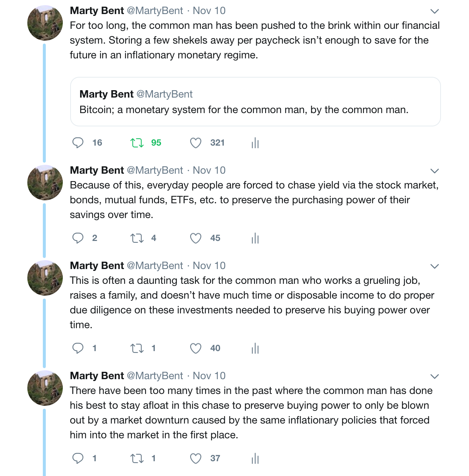Open the quoted Bitcoin monetary system tweet
This screenshot has height=476, width=469.
(x=256, y=102)
